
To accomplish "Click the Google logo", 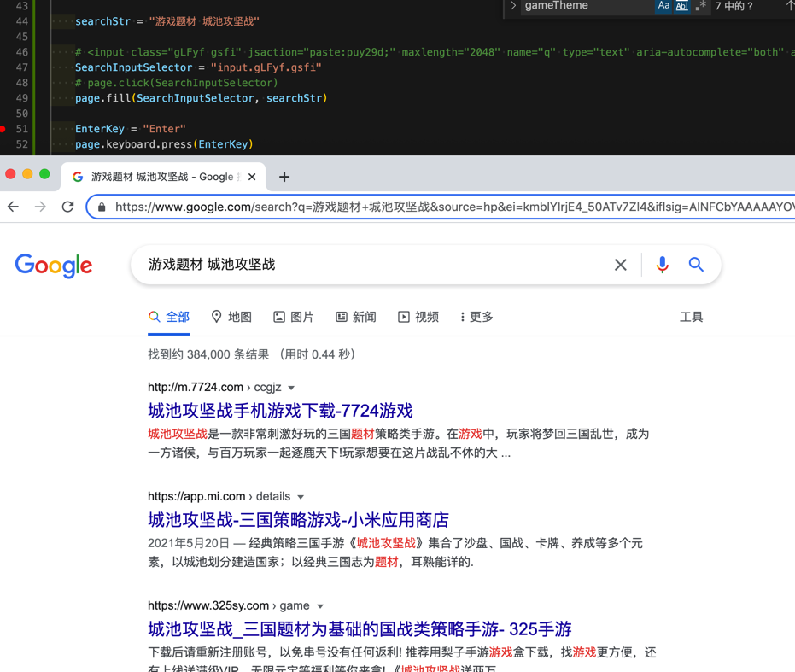I will (x=54, y=266).
